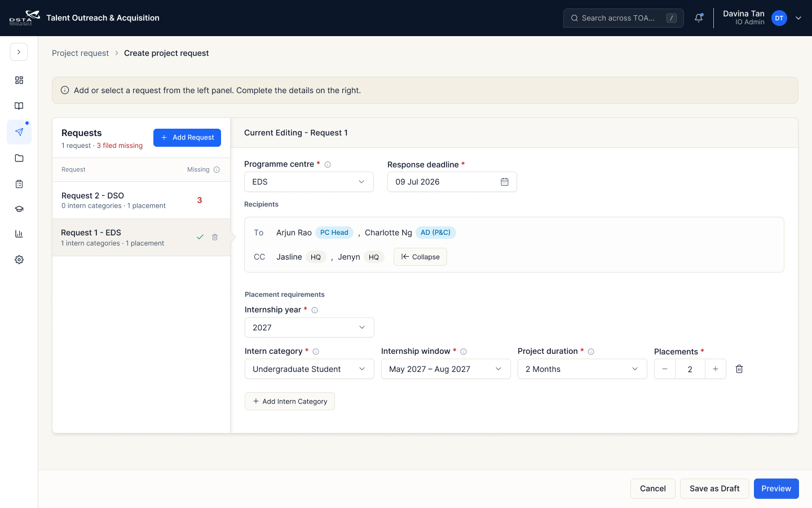Open the Internship year 2027 dropdown

pos(310,327)
